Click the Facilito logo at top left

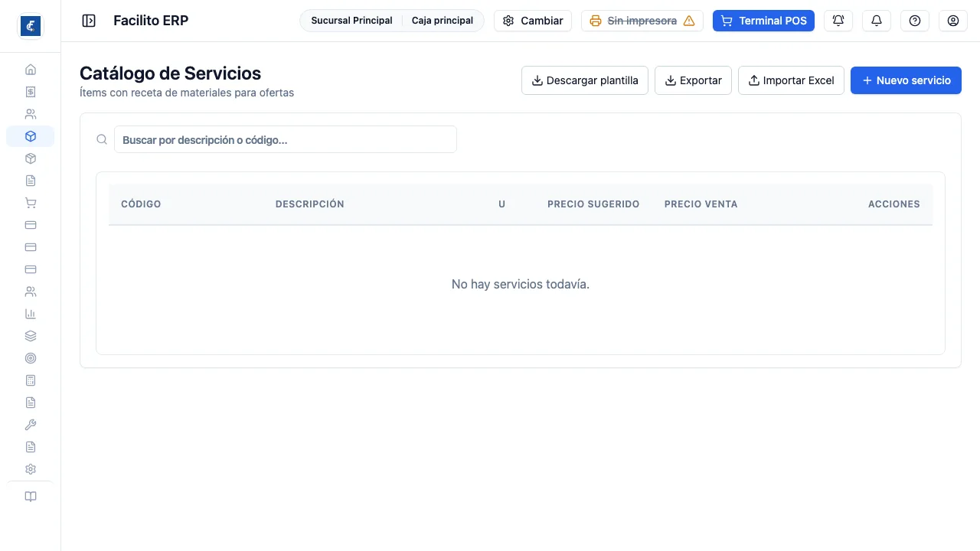(x=31, y=26)
